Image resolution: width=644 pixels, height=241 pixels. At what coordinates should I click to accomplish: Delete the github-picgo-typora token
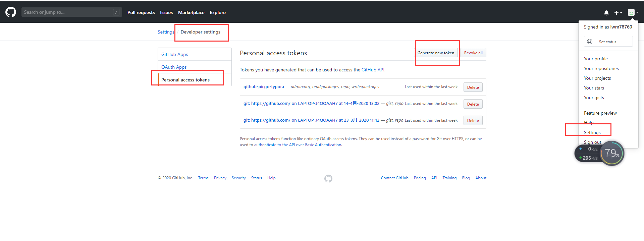(473, 87)
